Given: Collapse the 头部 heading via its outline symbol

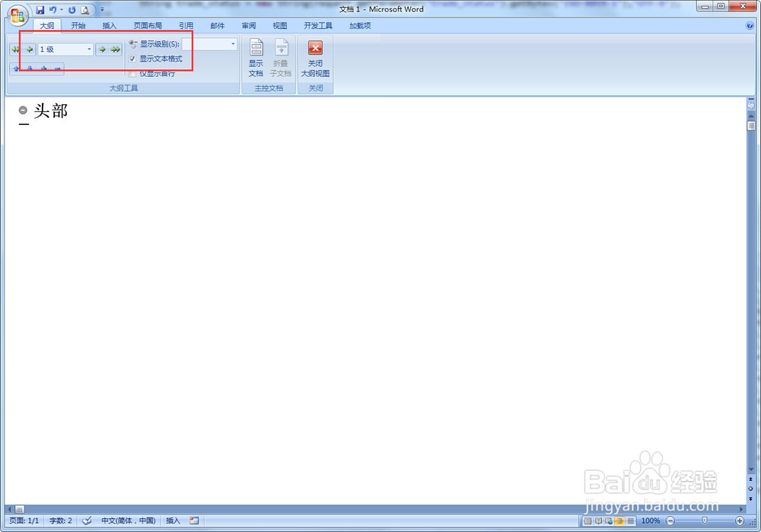Looking at the screenshot, I should pos(23,109).
